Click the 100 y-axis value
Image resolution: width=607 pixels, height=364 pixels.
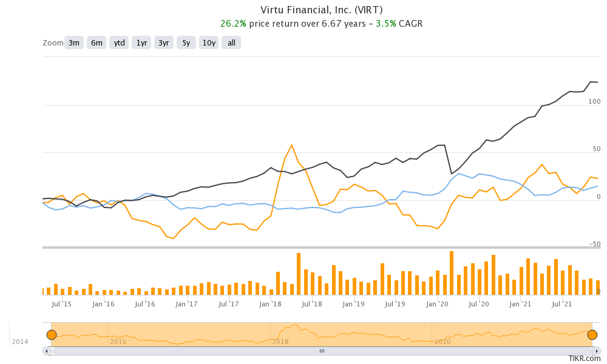[x=594, y=101]
